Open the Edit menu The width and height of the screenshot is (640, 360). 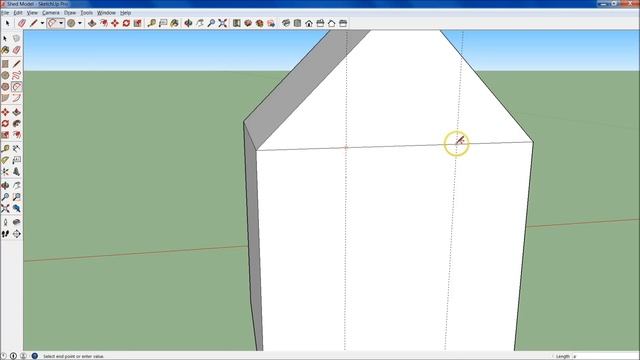[18, 13]
